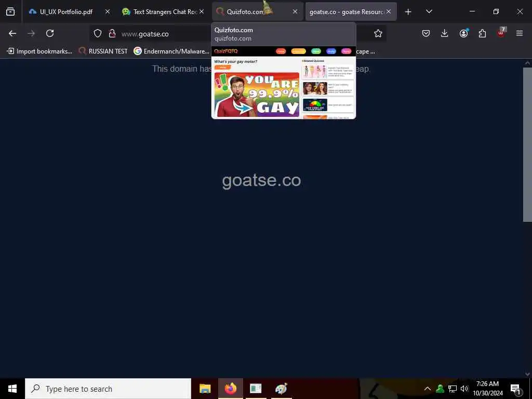Open the Firefox account menu
Screen dimensions: 532x399
click(x=463, y=33)
